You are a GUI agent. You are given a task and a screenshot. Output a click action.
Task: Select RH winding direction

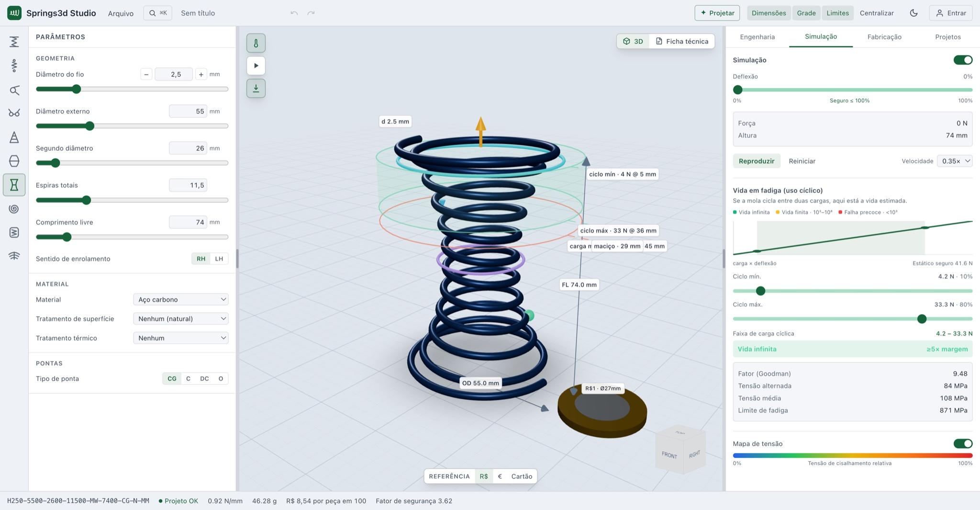tap(201, 259)
